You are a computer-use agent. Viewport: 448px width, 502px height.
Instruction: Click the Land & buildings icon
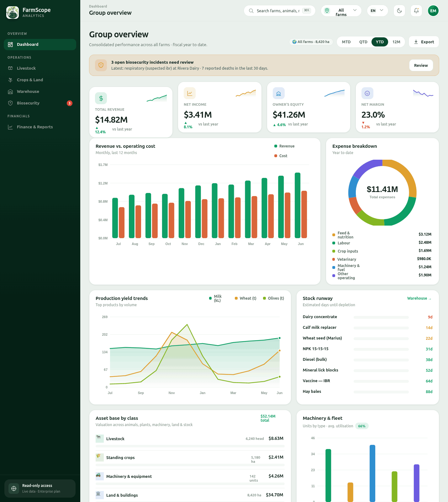coord(100,495)
